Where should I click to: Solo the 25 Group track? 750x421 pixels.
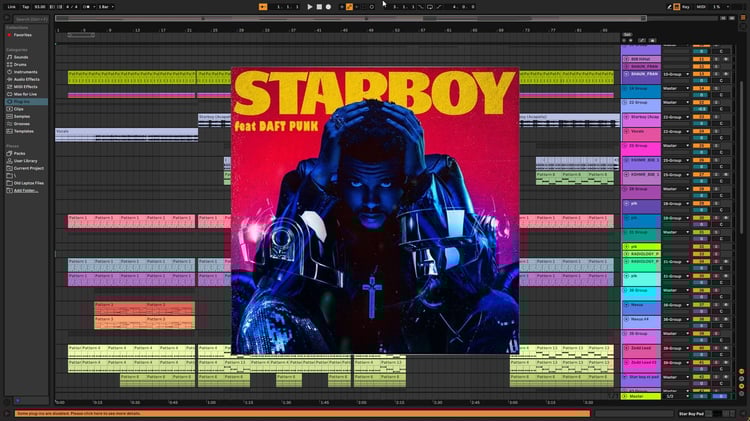point(716,145)
